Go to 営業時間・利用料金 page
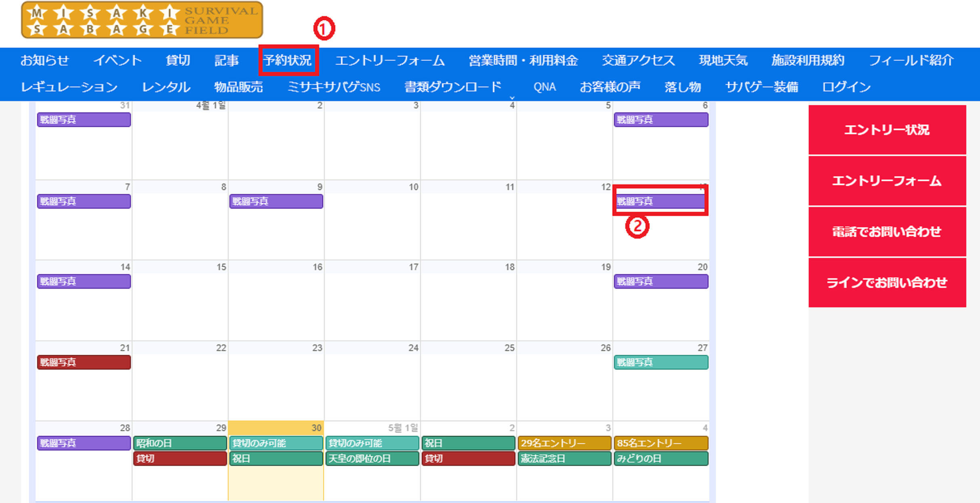 pyautogui.click(x=523, y=61)
